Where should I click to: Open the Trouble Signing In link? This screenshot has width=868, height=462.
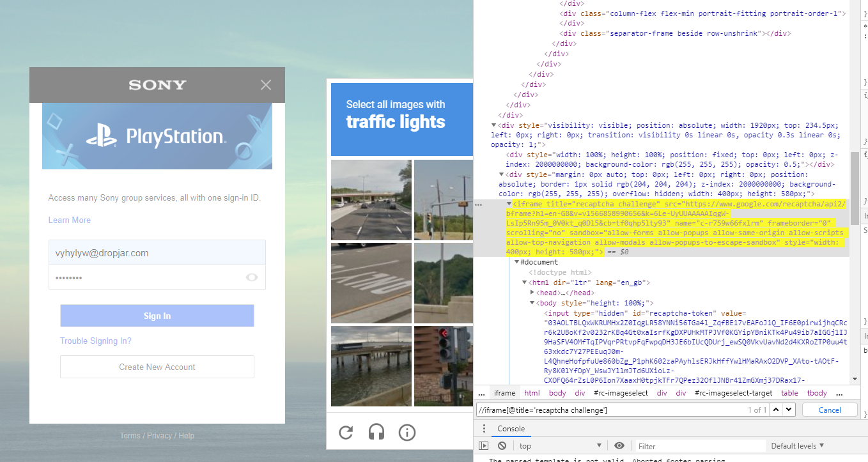(96, 341)
